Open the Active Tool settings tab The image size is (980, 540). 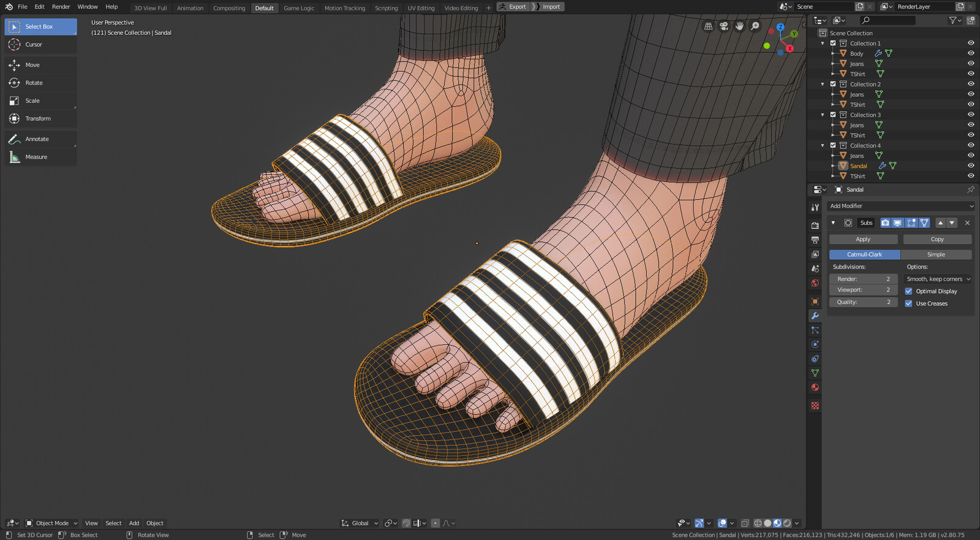tap(815, 207)
